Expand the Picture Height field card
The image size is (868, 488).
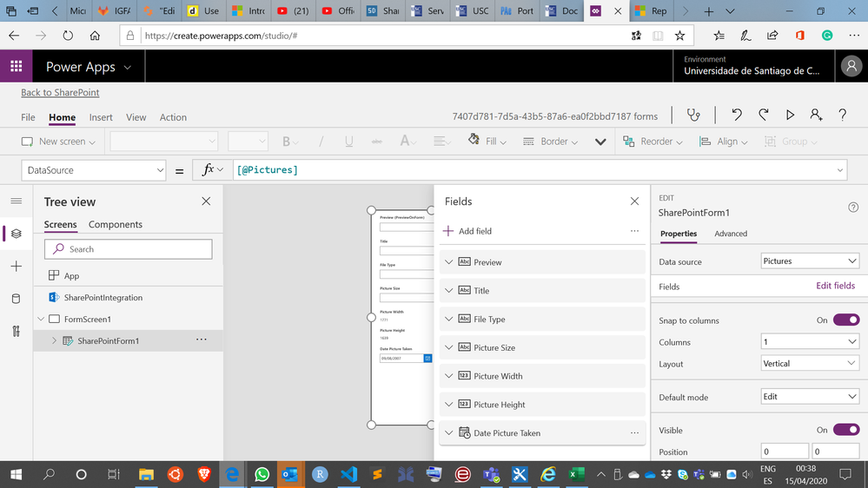point(449,405)
